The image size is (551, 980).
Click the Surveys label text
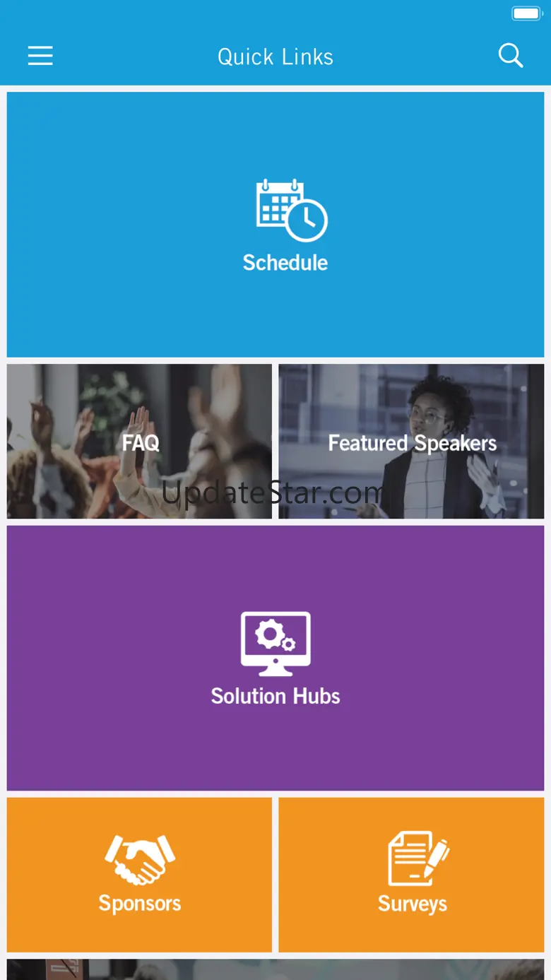click(413, 904)
